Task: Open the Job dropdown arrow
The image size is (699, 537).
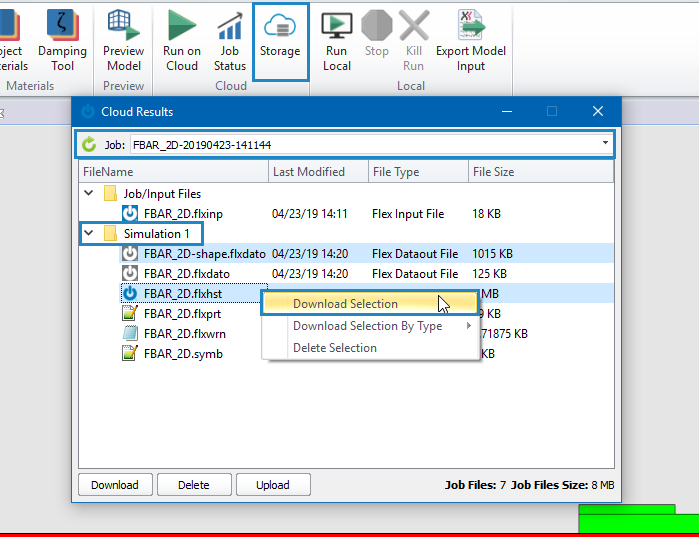Action: coord(605,143)
